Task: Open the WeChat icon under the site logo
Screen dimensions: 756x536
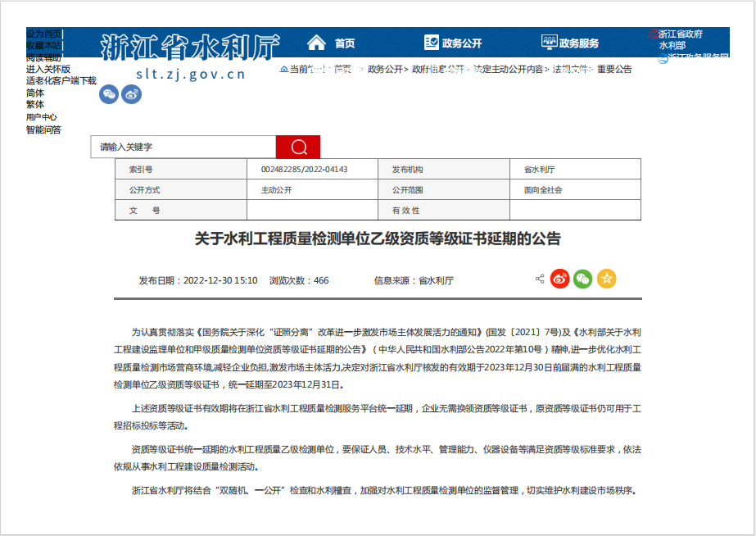Action: click(x=107, y=94)
